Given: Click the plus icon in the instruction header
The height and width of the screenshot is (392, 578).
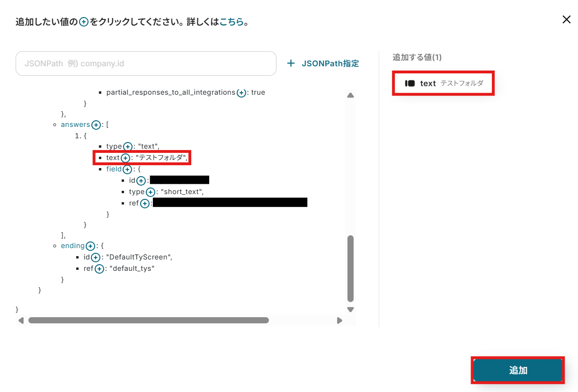Looking at the screenshot, I should tap(84, 22).
